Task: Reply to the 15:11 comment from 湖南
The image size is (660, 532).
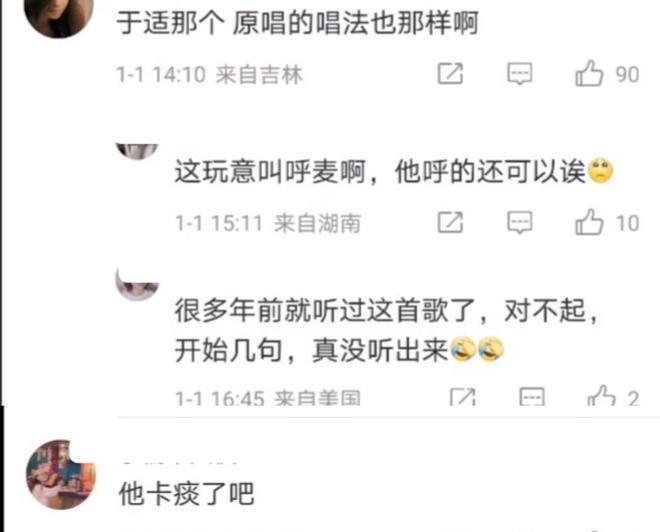Action: 519,222
